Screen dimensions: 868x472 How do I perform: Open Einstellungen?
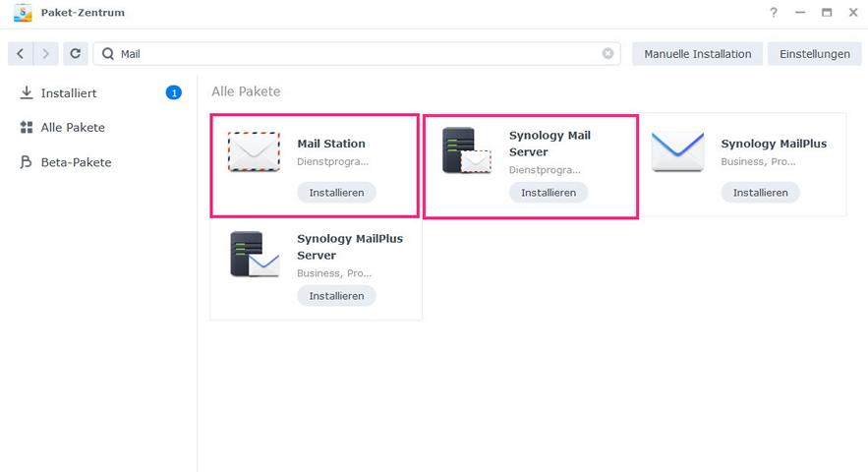pos(814,54)
